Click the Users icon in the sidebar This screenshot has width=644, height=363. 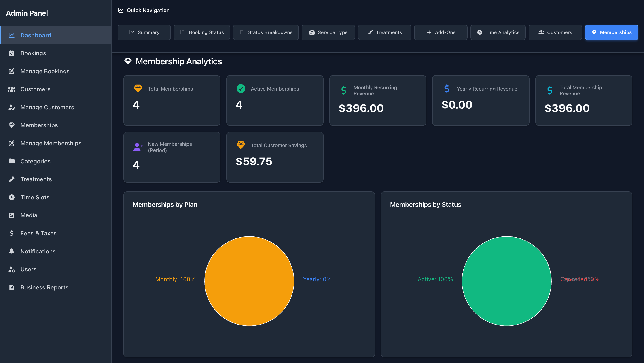point(12,269)
